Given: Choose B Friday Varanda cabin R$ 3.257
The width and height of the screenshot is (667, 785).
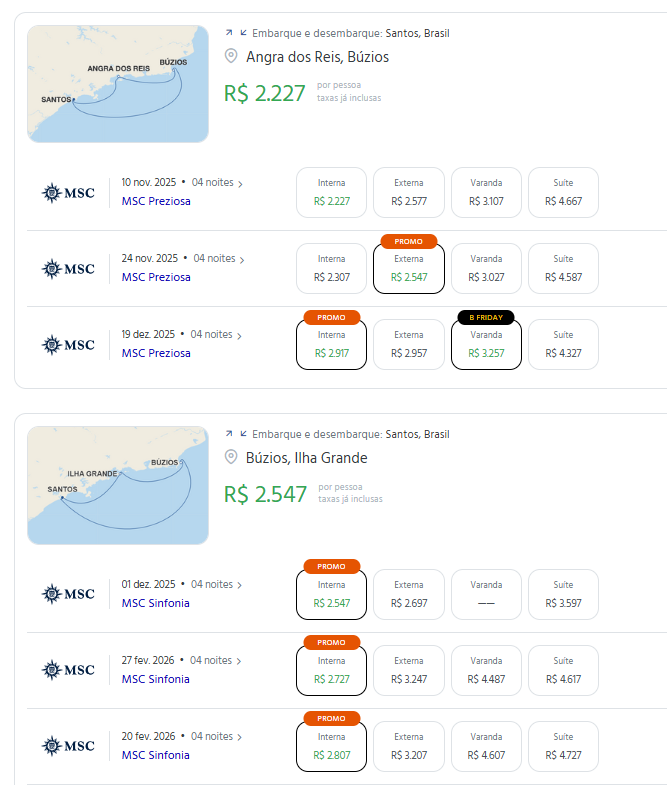Looking at the screenshot, I should click(x=486, y=344).
